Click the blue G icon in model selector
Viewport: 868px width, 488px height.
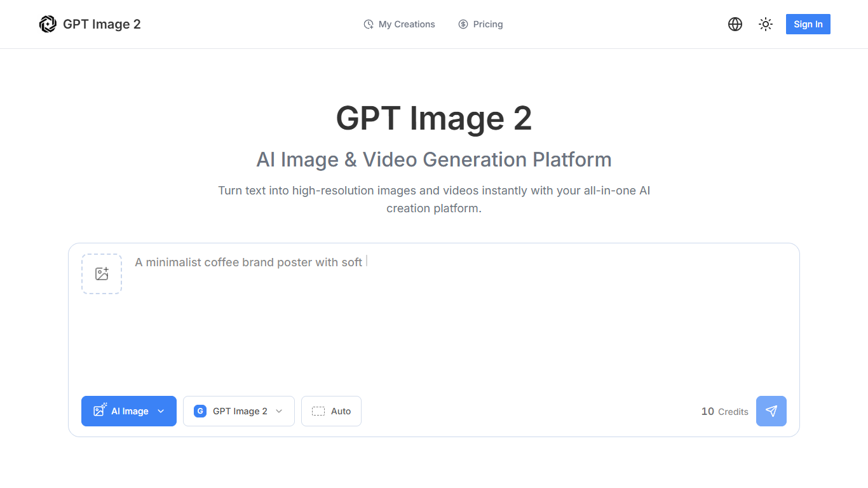pyautogui.click(x=200, y=411)
